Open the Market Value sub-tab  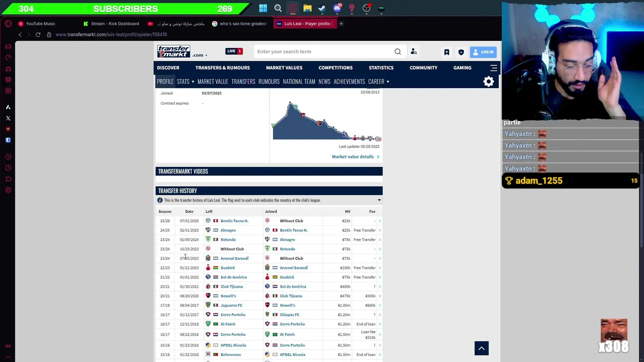coord(213,81)
